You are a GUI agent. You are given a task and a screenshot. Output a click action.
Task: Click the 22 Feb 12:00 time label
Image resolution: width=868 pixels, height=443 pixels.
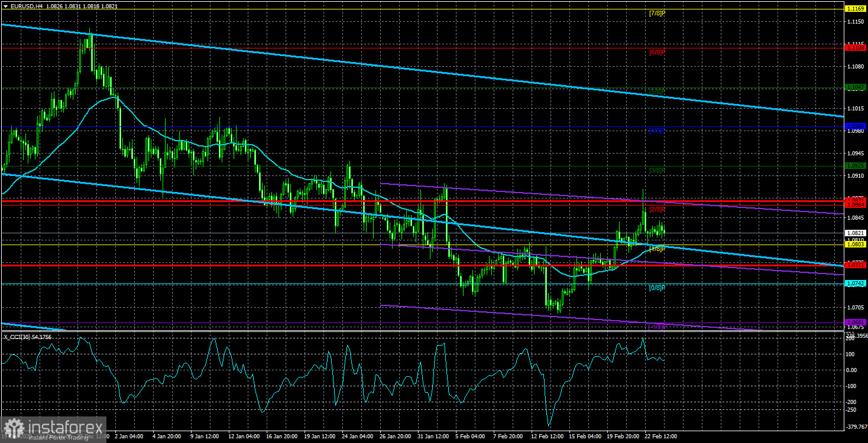tap(662, 437)
